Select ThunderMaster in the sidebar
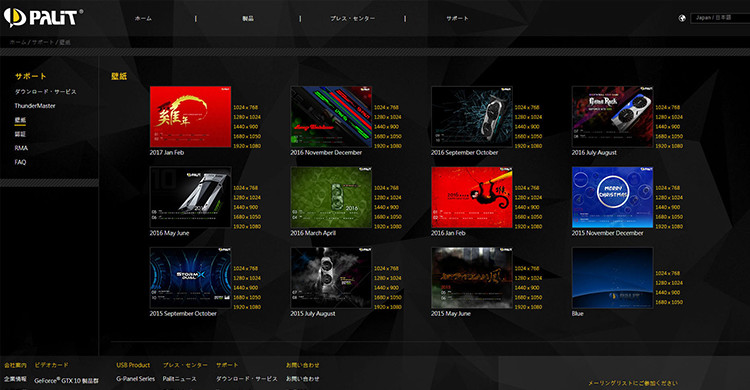The height and width of the screenshot is (390, 750). 35,106
